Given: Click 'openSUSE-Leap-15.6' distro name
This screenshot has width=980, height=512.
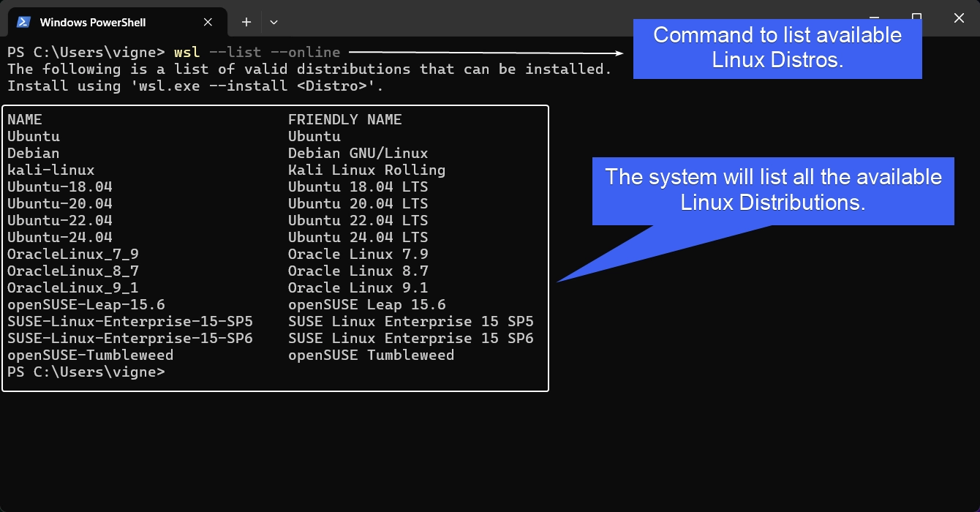Looking at the screenshot, I should pos(86,305).
